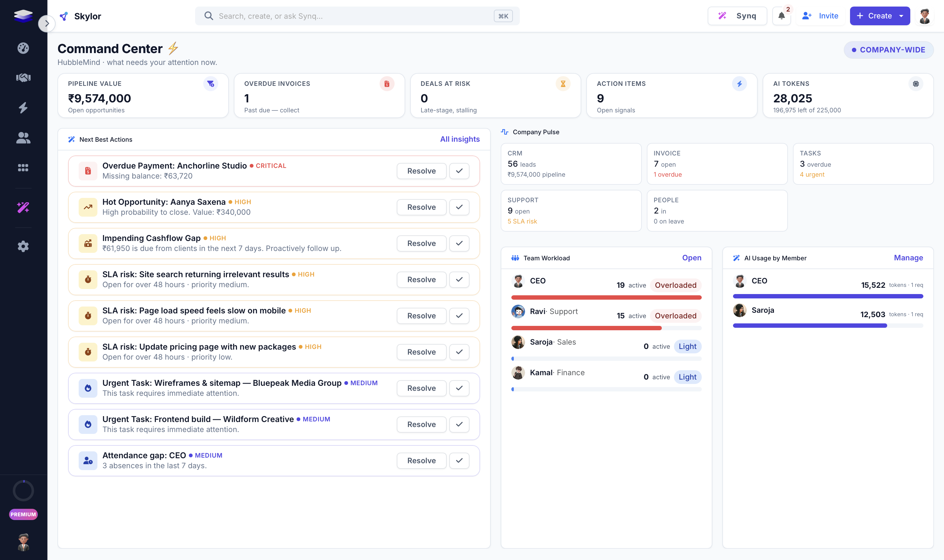Click the Pipeline Value ₹9,574,000 card
Image resolution: width=944 pixels, height=560 pixels.
click(x=143, y=96)
